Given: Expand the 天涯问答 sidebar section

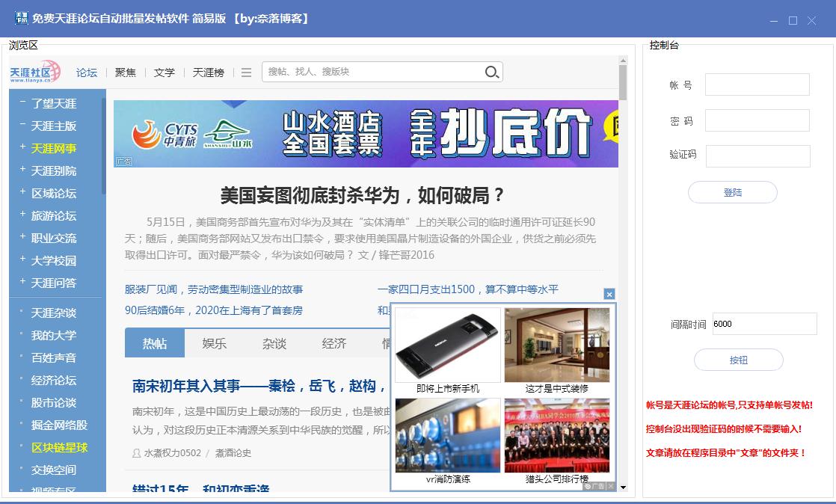Looking at the screenshot, I should (x=22, y=280).
